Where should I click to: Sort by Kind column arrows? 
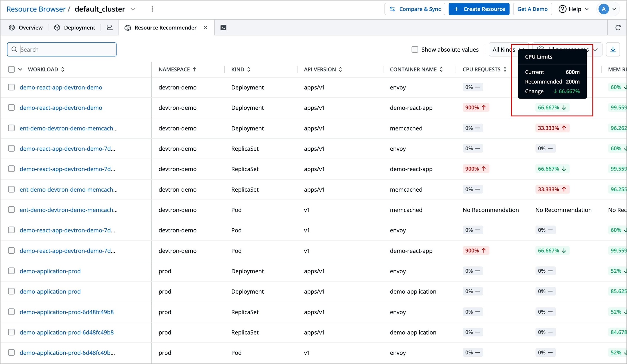[248, 69]
